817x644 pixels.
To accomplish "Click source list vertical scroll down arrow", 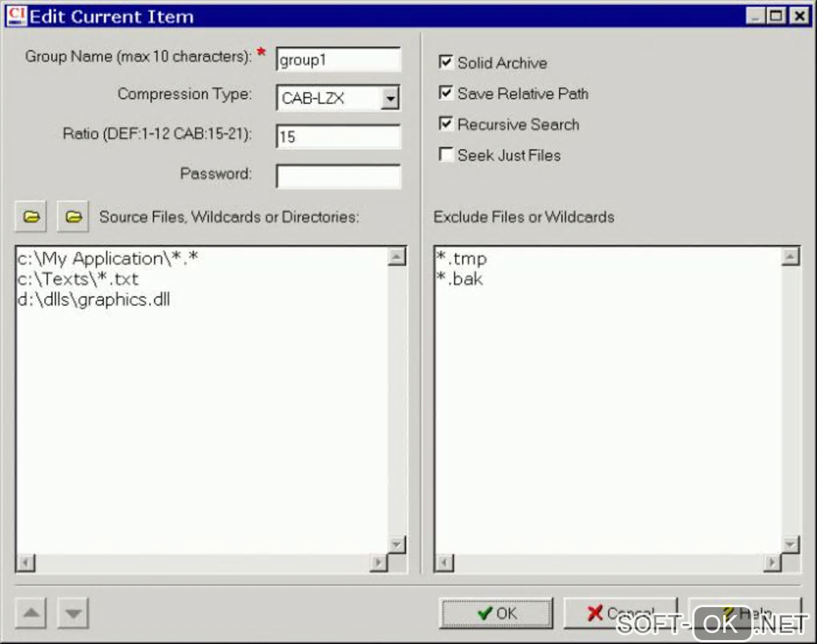I will coord(396,545).
